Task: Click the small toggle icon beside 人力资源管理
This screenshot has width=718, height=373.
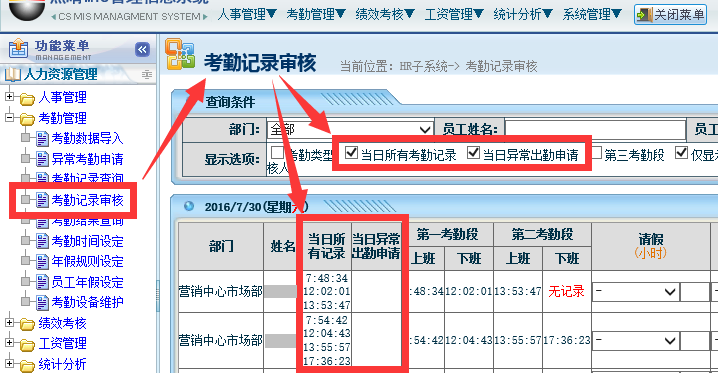Action: [x=147, y=74]
